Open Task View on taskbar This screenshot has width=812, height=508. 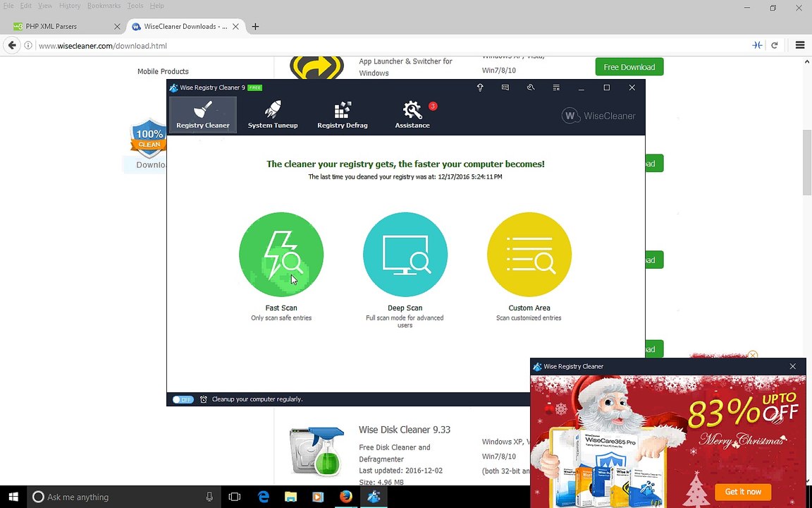(235, 497)
